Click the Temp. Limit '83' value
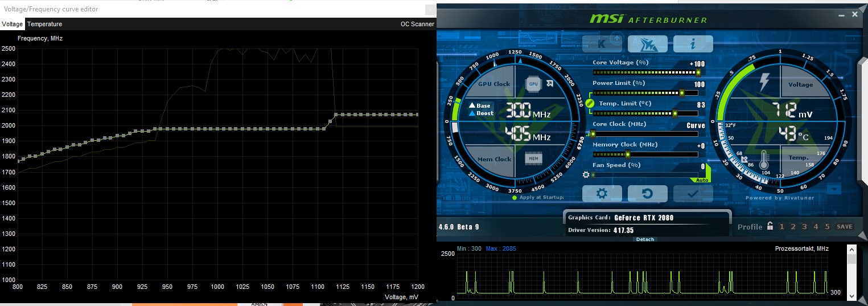The height and width of the screenshot is (306, 868). [x=701, y=105]
